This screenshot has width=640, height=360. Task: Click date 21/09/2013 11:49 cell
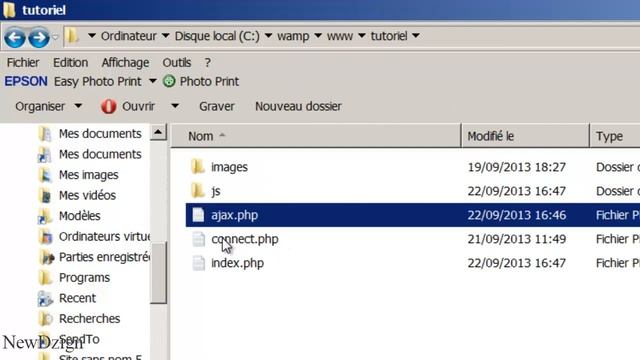(x=517, y=239)
